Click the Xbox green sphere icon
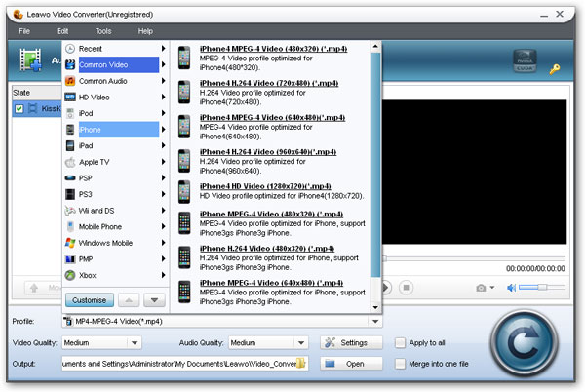Screen dimensions: 585x392 tap(70, 275)
